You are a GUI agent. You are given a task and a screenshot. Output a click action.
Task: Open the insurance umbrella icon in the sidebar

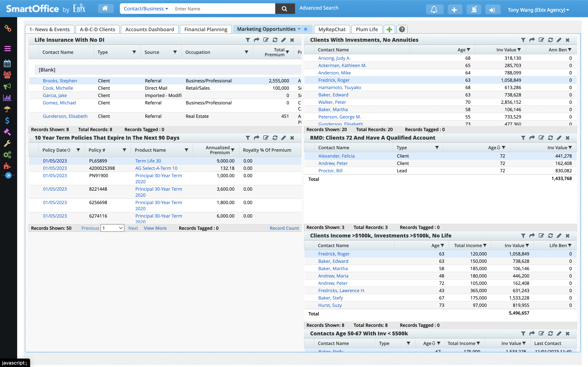(7, 109)
